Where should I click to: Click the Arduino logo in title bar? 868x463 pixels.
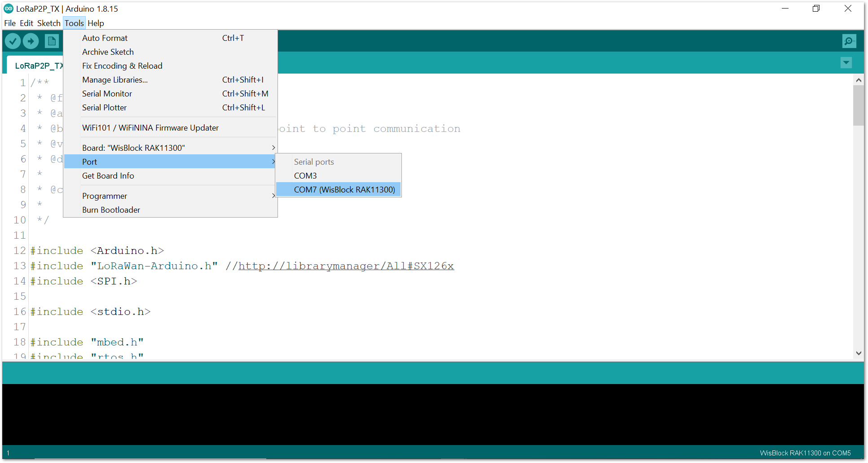tap(9, 9)
